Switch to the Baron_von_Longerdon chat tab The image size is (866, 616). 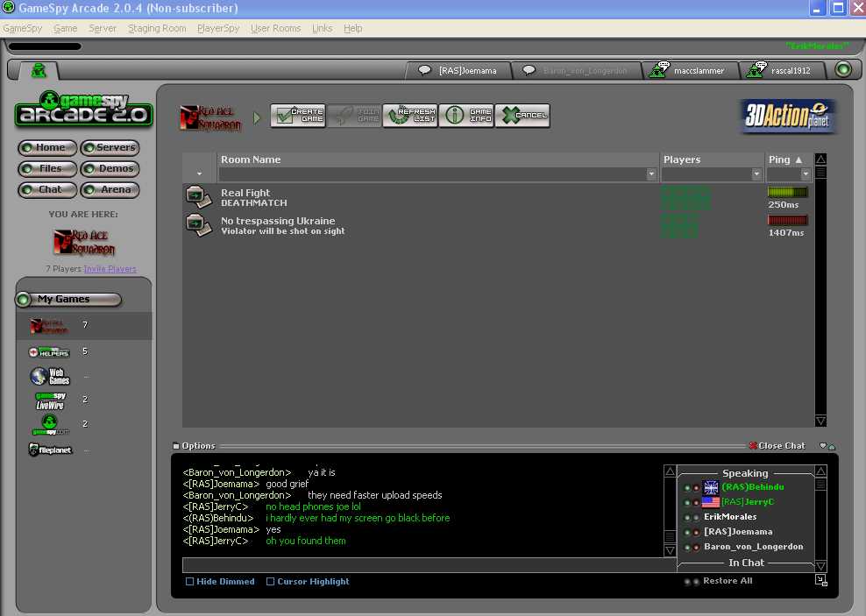click(577, 71)
